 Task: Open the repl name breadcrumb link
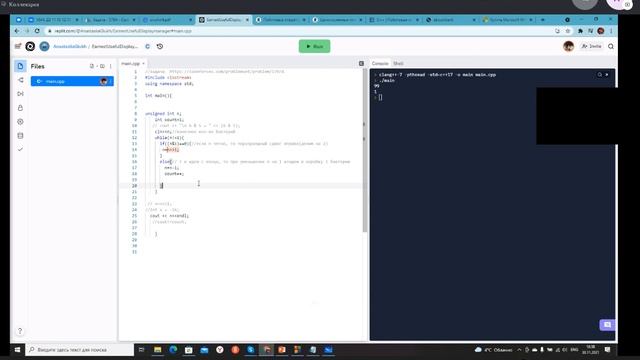[x=115, y=47]
